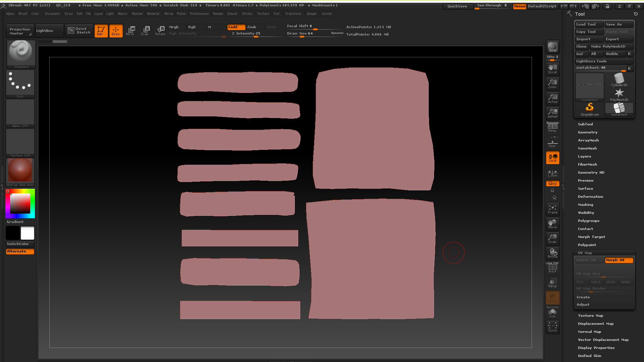Open the Brush menu
The image size is (644, 362).
tap(23, 14)
